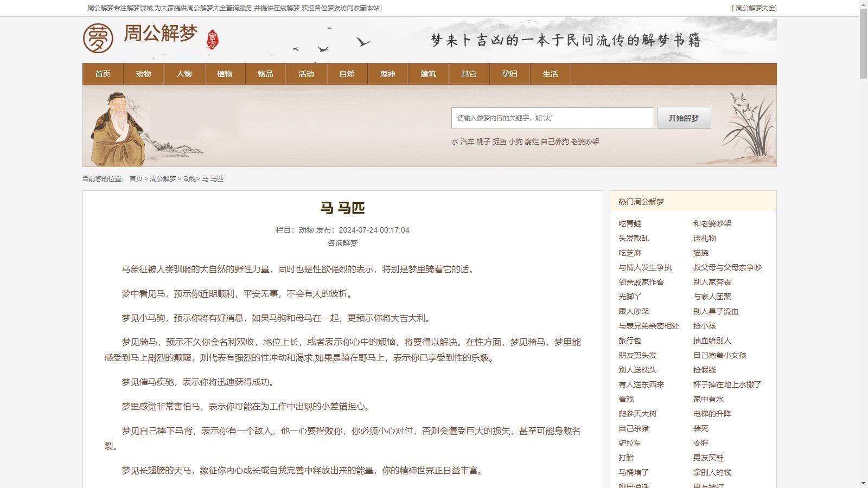
Task: Open 和老婆吵架 in the hot list
Action: [712, 223]
